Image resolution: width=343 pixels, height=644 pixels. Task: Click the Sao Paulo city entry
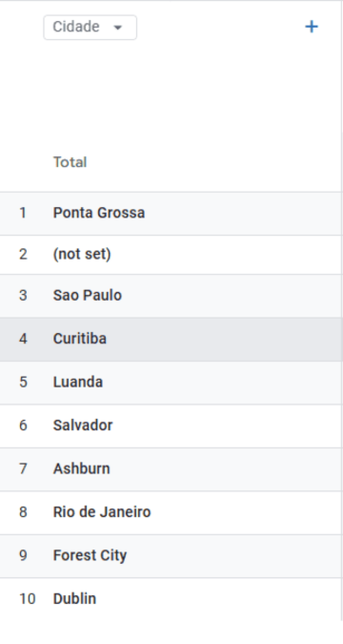(x=88, y=296)
